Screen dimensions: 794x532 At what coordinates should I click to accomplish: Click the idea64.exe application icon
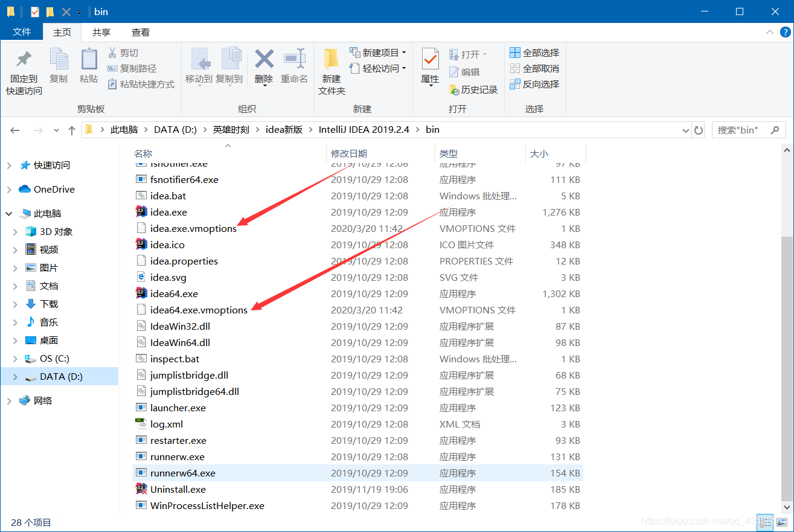click(141, 293)
